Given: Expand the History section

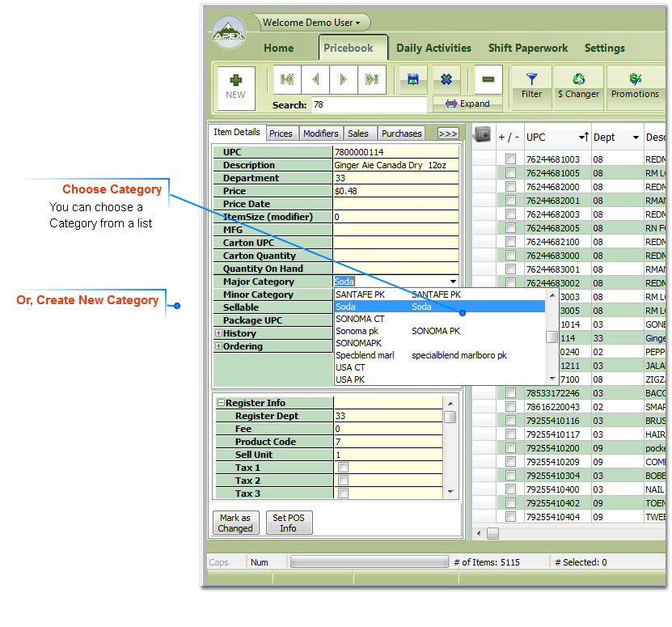Looking at the screenshot, I should click(218, 333).
